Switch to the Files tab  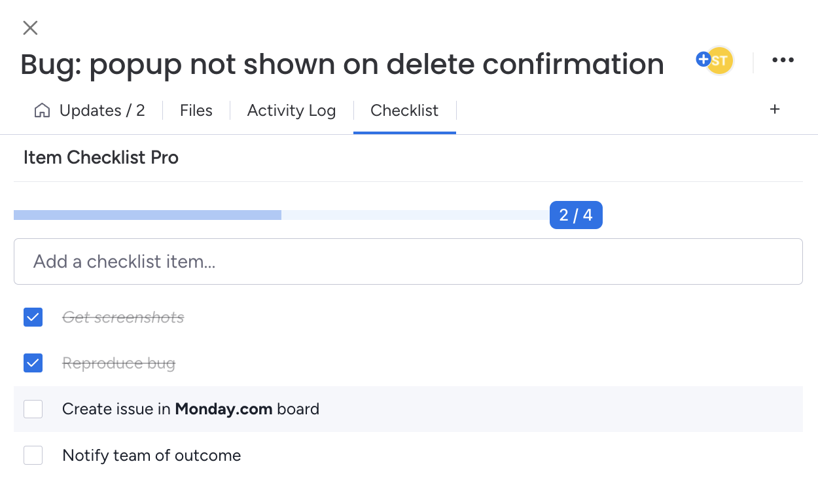(196, 111)
